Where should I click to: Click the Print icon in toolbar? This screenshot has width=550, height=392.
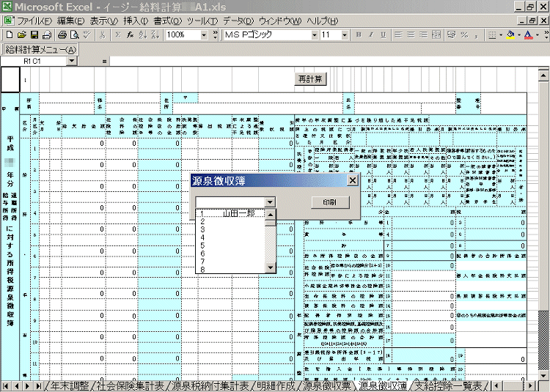coord(62,34)
